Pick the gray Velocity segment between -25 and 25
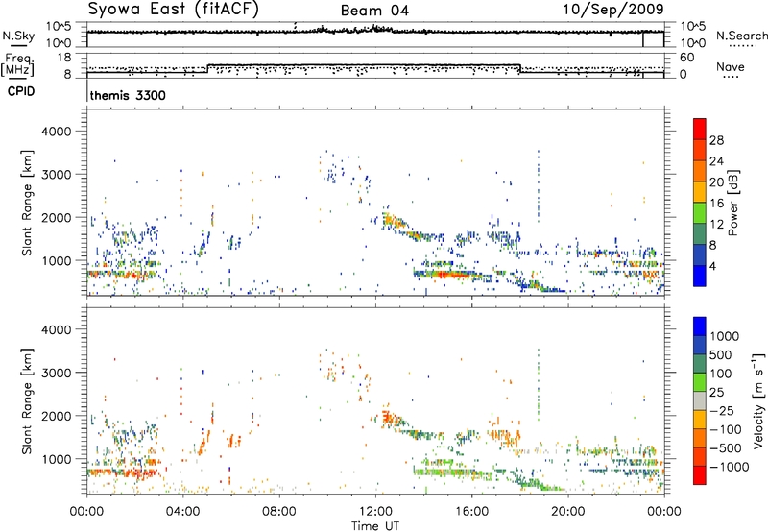Viewport: 768px width, 532px height. (x=700, y=400)
